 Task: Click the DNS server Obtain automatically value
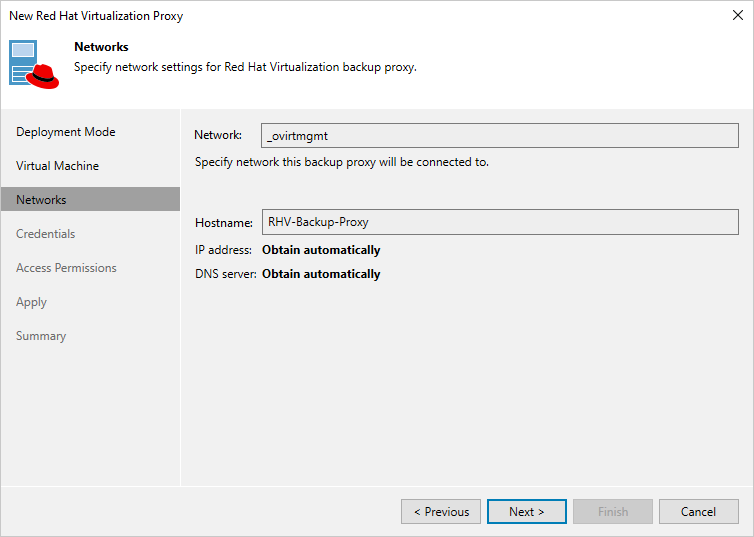point(321,274)
